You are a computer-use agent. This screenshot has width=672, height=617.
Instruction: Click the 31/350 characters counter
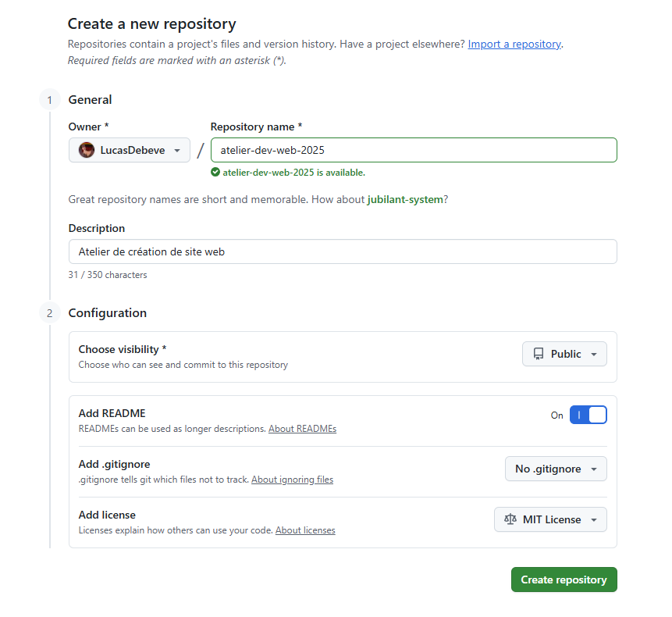click(107, 274)
